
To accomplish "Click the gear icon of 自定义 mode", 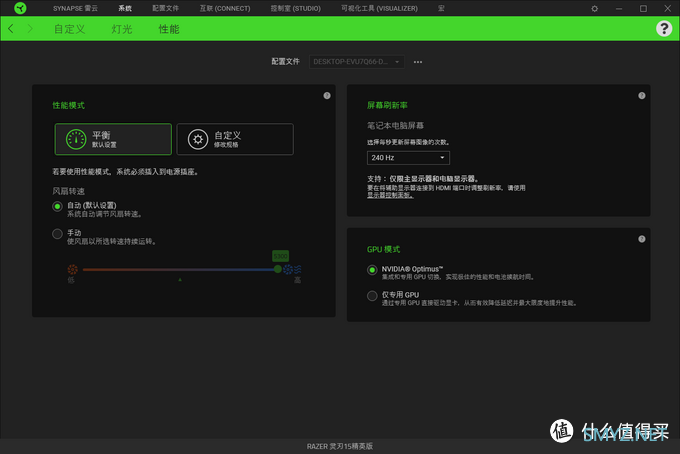I will pyautogui.click(x=198, y=139).
